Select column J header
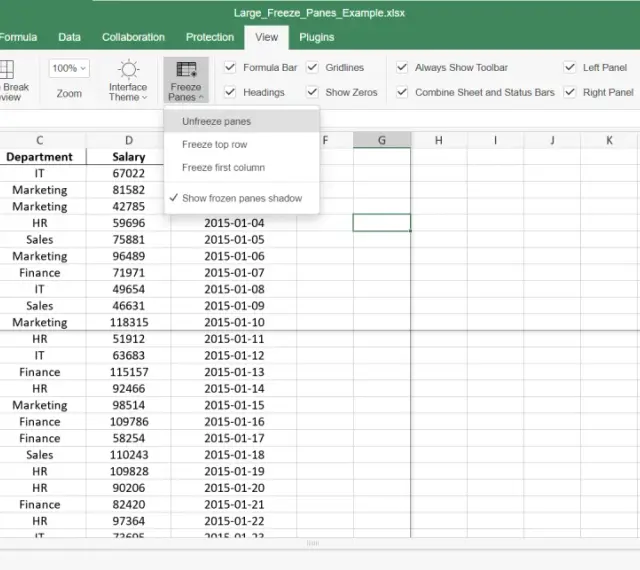The image size is (640, 570). [552, 140]
